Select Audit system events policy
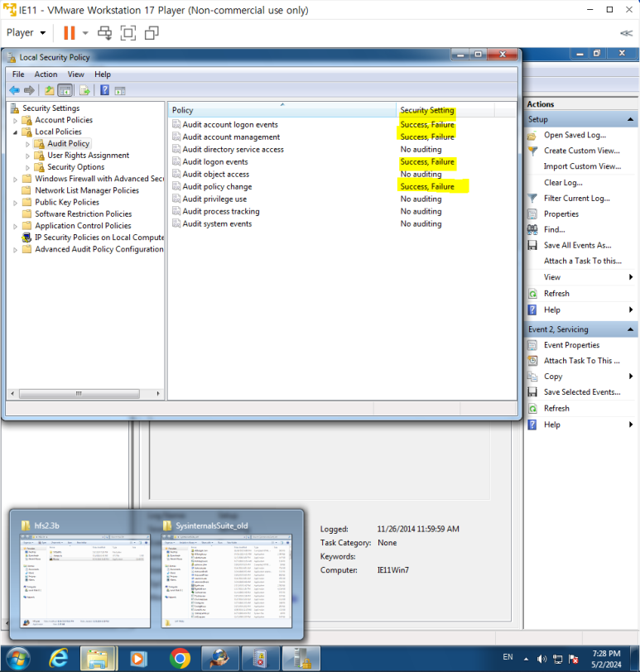The image size is (640, 672). [217, 223]
